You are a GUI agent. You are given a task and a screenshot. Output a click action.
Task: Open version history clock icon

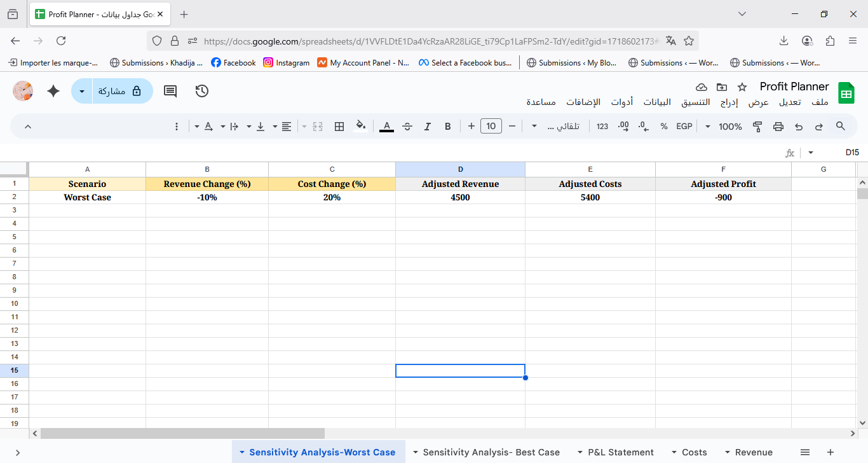pyautogui.click(x=202, y=91)
